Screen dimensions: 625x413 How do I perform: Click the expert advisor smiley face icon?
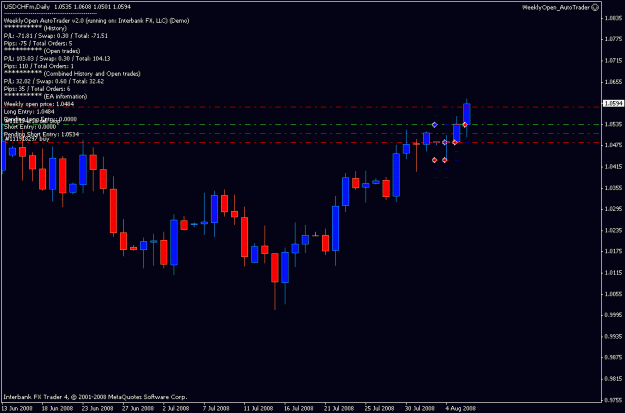click(595, 7)
